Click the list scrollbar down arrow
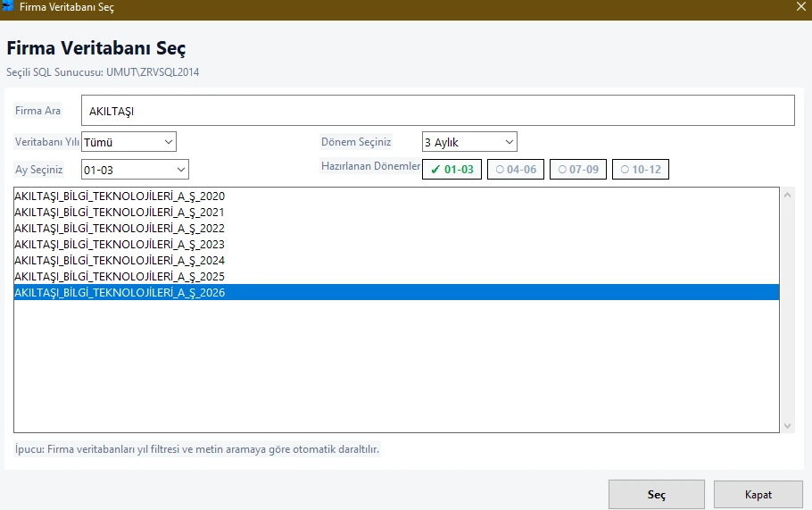The height and width of the screenshot is (510, 812). 787,426
